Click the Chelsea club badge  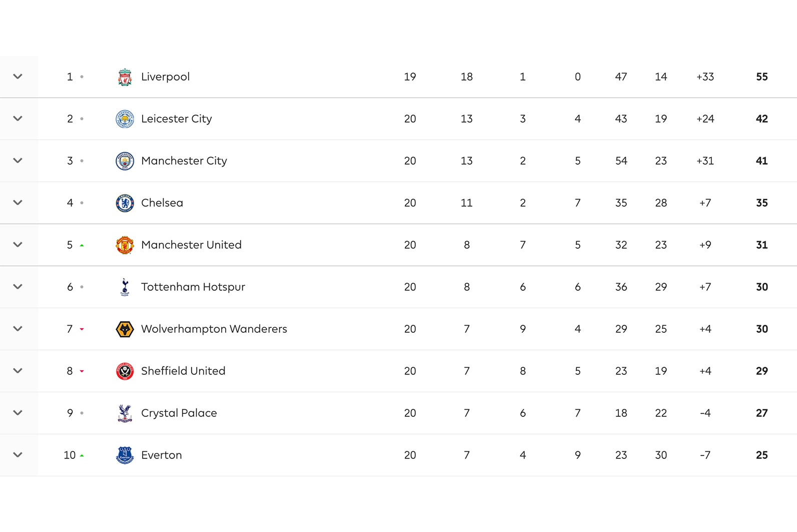click(125, 203)
